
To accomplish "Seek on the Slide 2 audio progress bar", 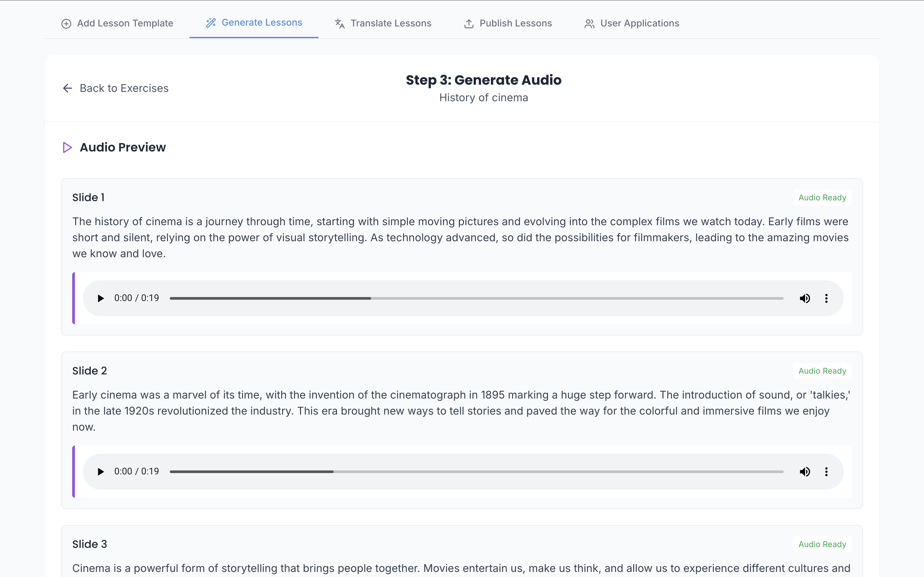I will point(476,472).
